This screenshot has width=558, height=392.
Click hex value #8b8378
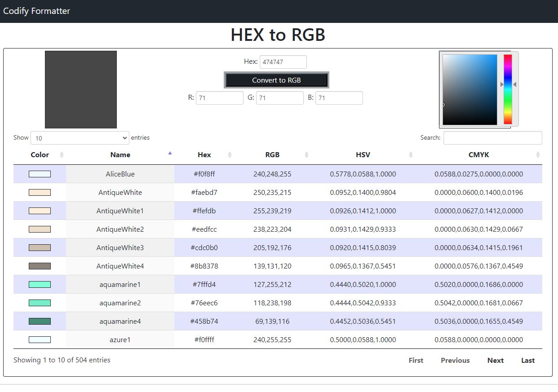tap(204, 266)
